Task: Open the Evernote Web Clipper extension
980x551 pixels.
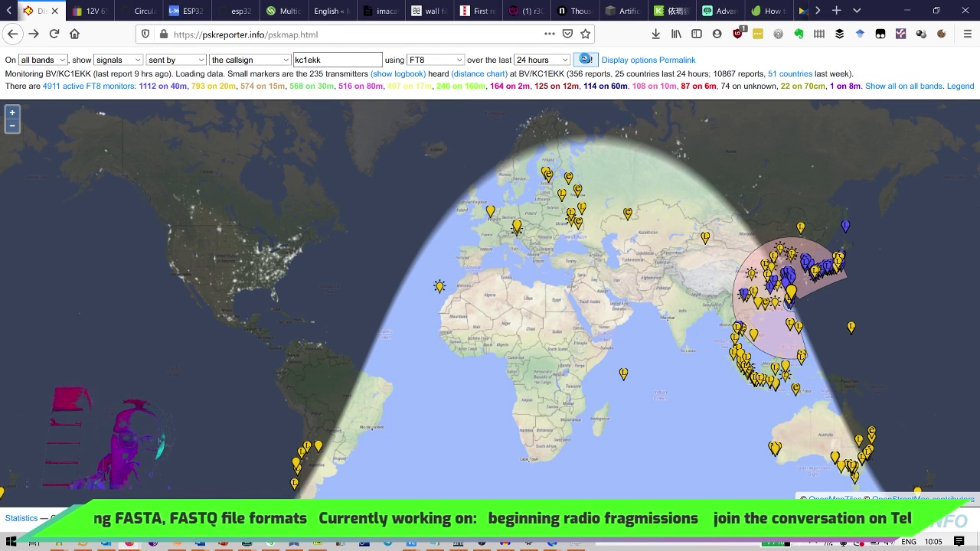Action: [x=799, y=34]
